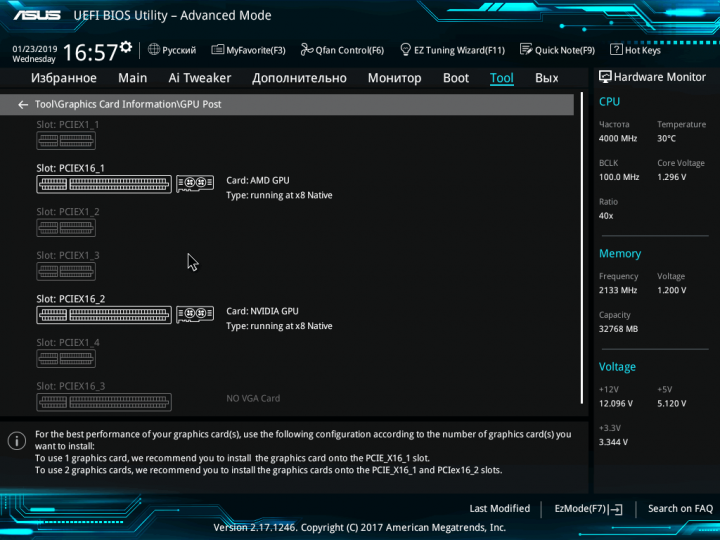
Task: Open the Ai Tweaker tab
Action: tap(200, 78)
